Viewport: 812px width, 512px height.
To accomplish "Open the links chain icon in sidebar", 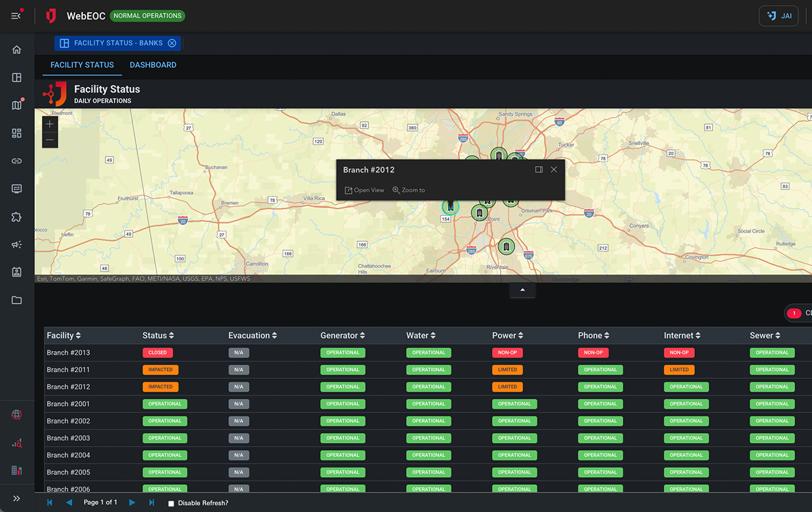I will pos(17,161).
